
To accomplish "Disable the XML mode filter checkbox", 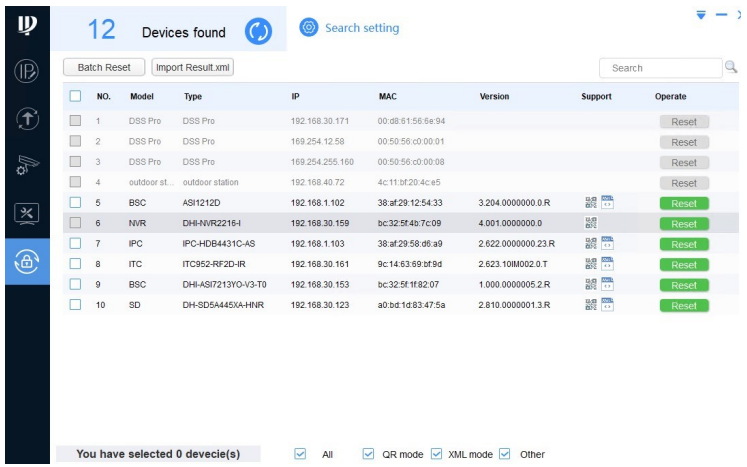I will point(436,454).
